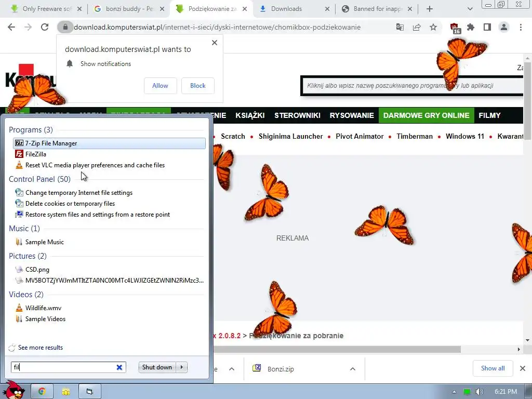
Task: Click Show all downloads
Action: [493, 368]
